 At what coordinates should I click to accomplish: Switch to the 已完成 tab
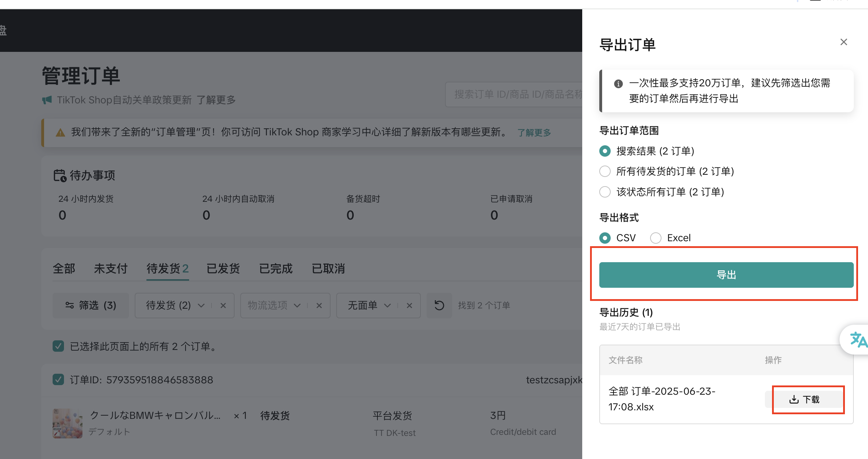point(275,269)
